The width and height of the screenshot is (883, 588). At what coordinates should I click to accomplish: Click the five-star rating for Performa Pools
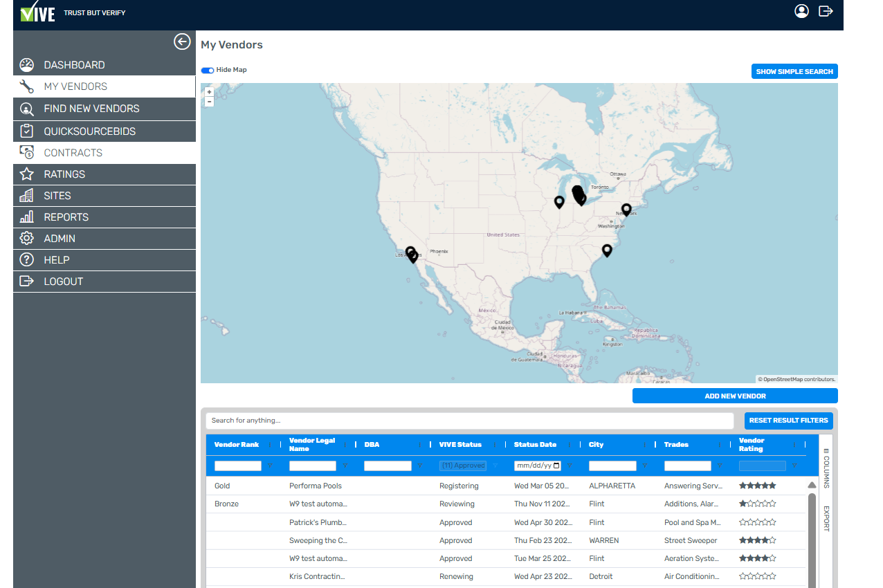pyautogui.click(x=758, y=486)
